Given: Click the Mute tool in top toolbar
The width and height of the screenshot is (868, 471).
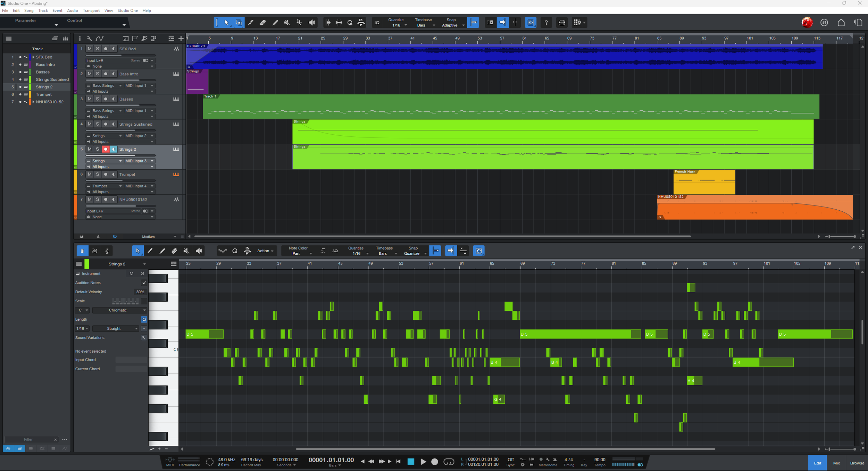Looking at the screenshot, I should pyautogui.click(x=287, y=23).
